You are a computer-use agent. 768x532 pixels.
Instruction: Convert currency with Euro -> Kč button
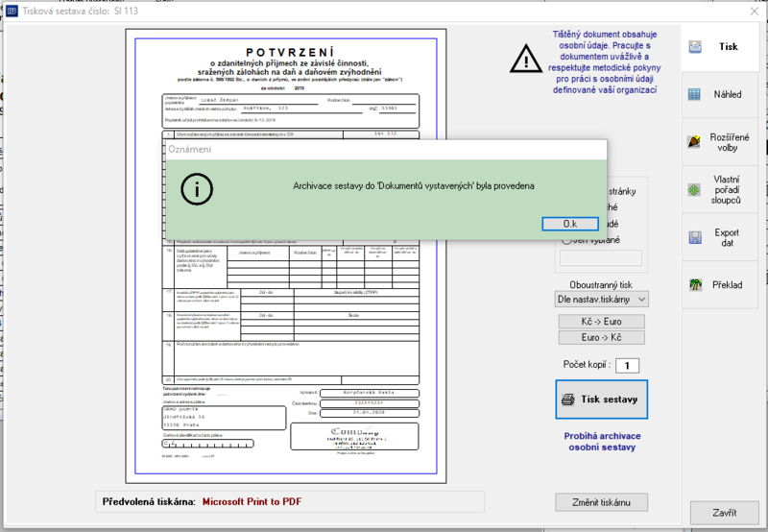pyautogui.click(x=602, y=337)
